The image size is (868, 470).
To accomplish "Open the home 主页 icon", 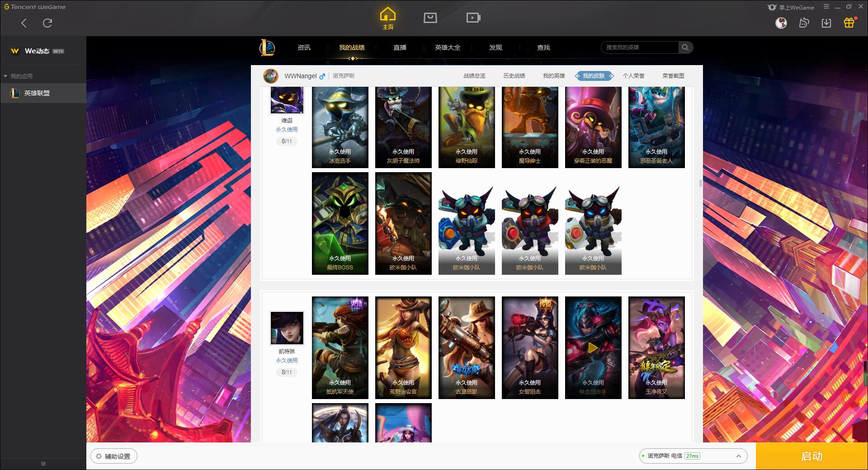I will point(387,18).
